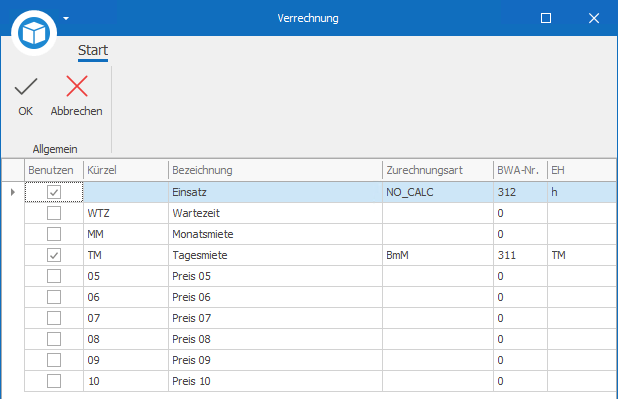Click the Kürzel cell 05

click(126, 276)
